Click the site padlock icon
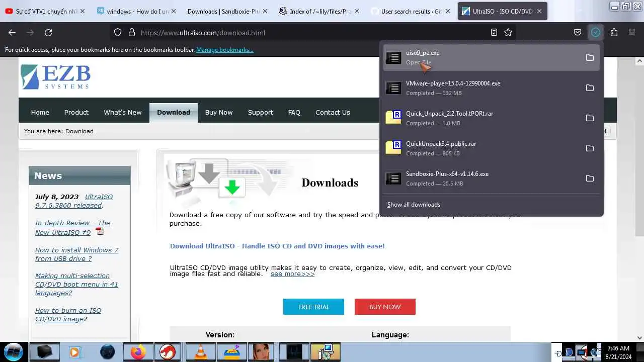This screenshot has width=644, height=362. click(132, 32)
